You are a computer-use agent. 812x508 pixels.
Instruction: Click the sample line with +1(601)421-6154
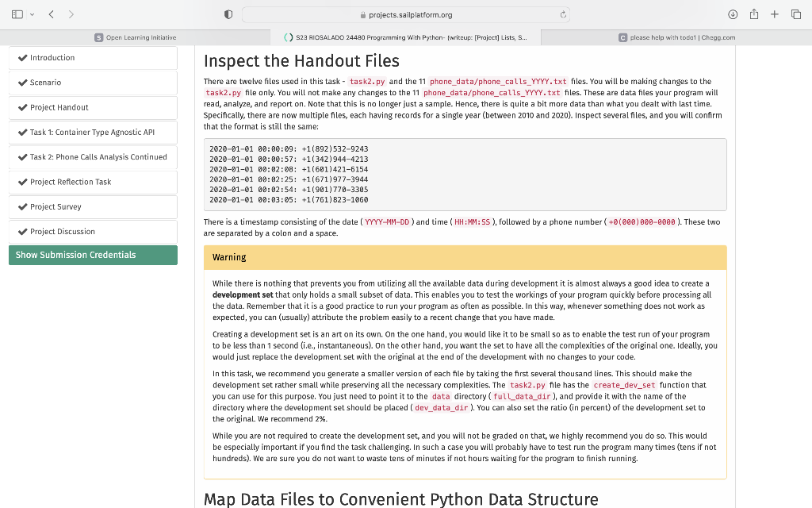pos(289,169)
